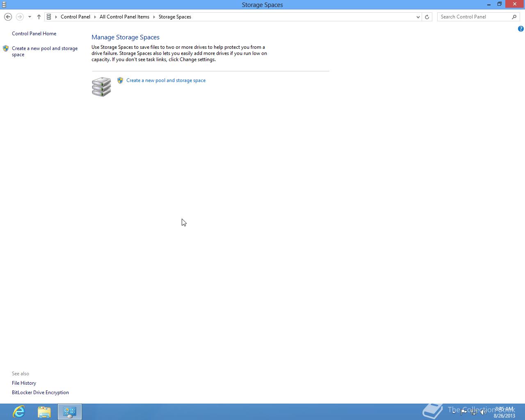Open File Explorer from the taskbar
Viewport: 525px width, 420px height.
44,412
